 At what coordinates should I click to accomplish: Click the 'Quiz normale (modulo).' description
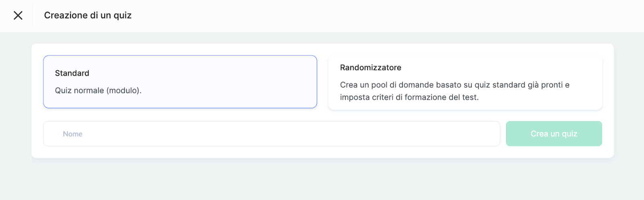pyautogui.click(x=98, y=91)
